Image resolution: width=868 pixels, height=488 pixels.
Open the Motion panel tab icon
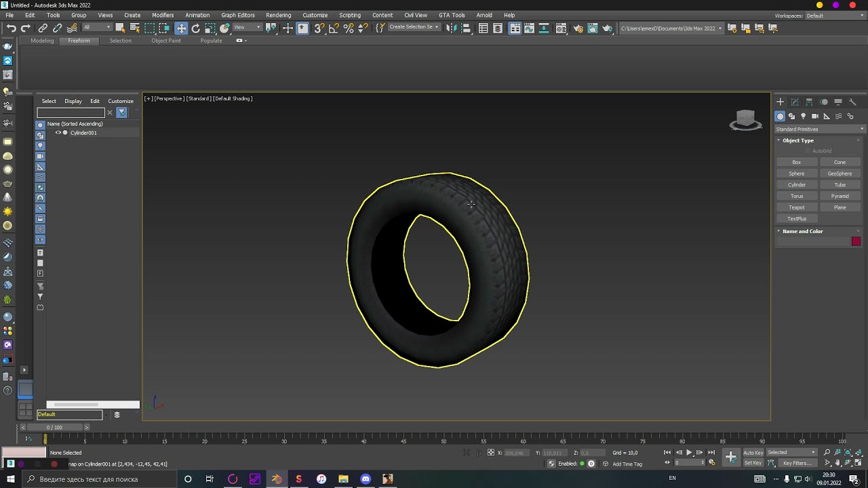[824, 102]
